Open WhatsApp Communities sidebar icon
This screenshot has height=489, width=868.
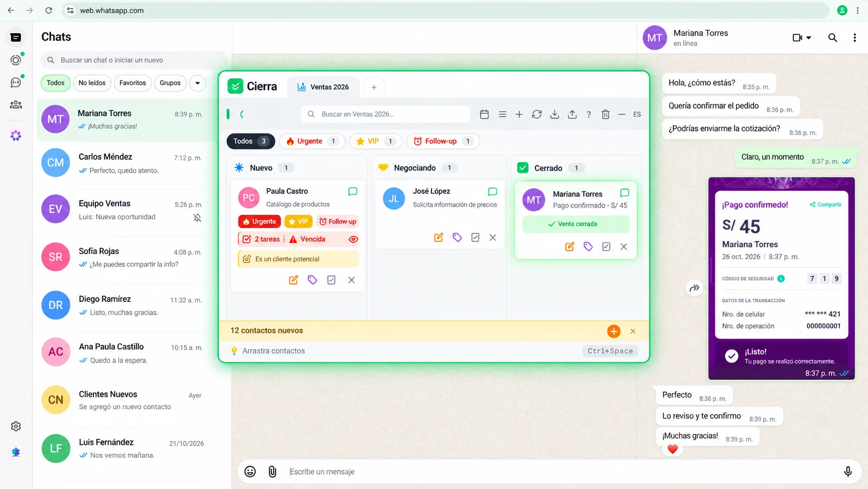16,104
